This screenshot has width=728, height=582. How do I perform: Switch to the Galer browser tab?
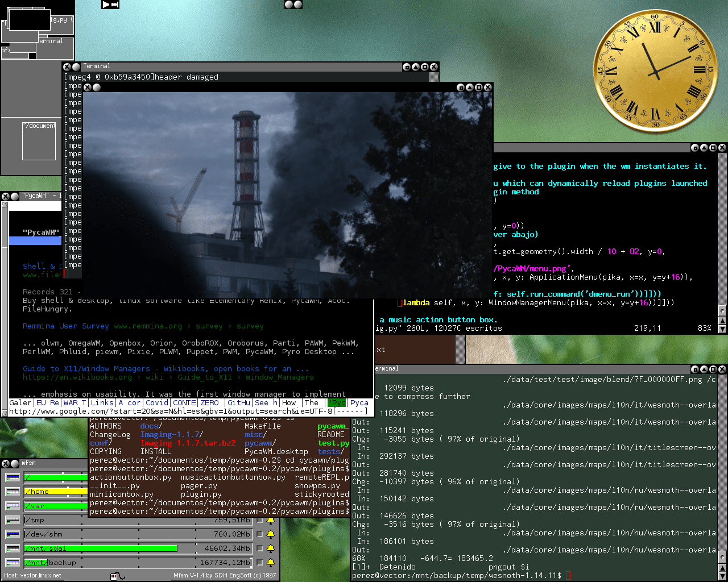(20, 403)
